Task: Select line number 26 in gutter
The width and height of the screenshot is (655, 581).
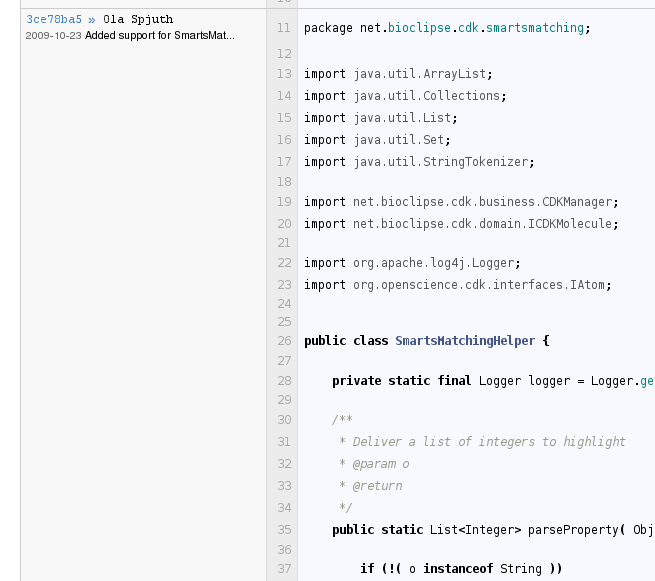Action: coord(284,341)
